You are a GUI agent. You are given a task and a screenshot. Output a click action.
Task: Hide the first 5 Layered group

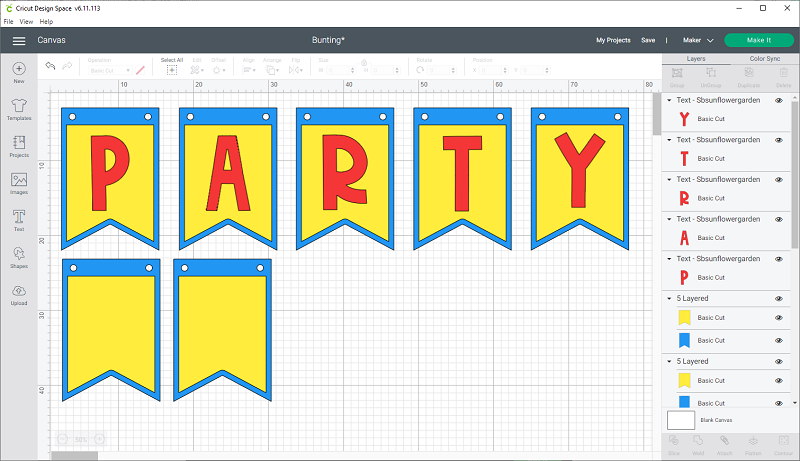coord(779,298)
